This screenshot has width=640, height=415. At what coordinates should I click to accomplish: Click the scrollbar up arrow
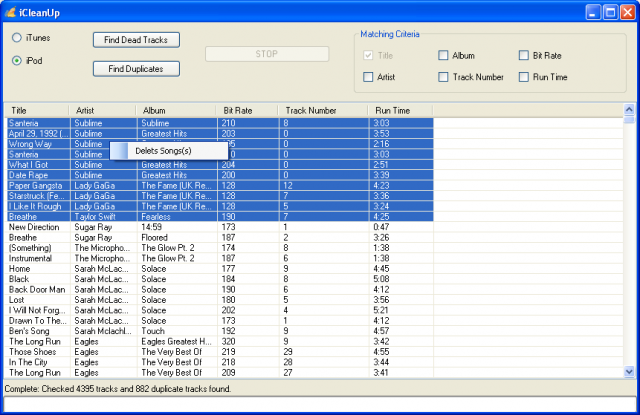(x=629, y=109)
